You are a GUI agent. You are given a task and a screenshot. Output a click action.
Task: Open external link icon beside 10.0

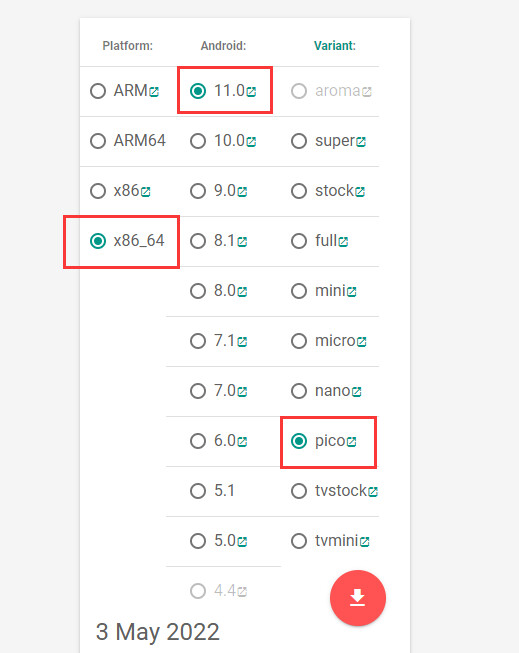point(251,142)
